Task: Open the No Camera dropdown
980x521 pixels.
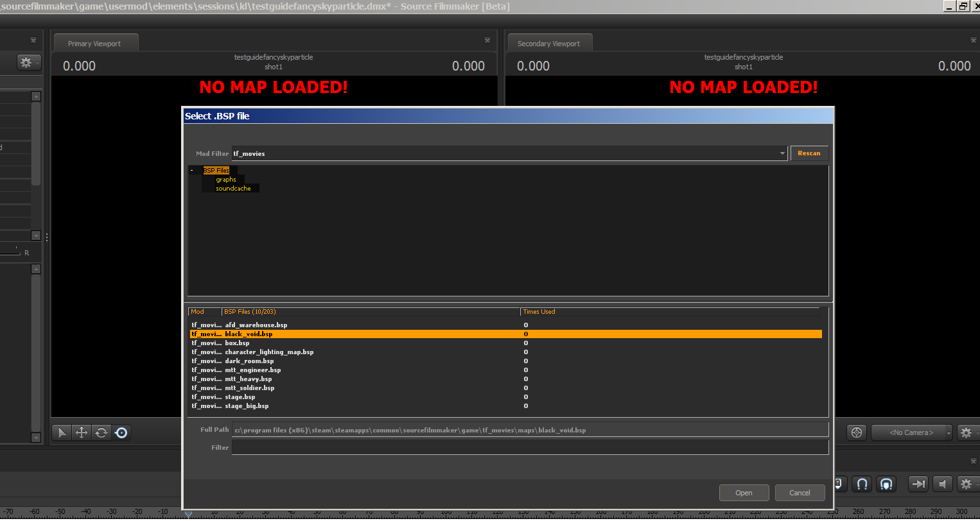Action: point(911,432)
